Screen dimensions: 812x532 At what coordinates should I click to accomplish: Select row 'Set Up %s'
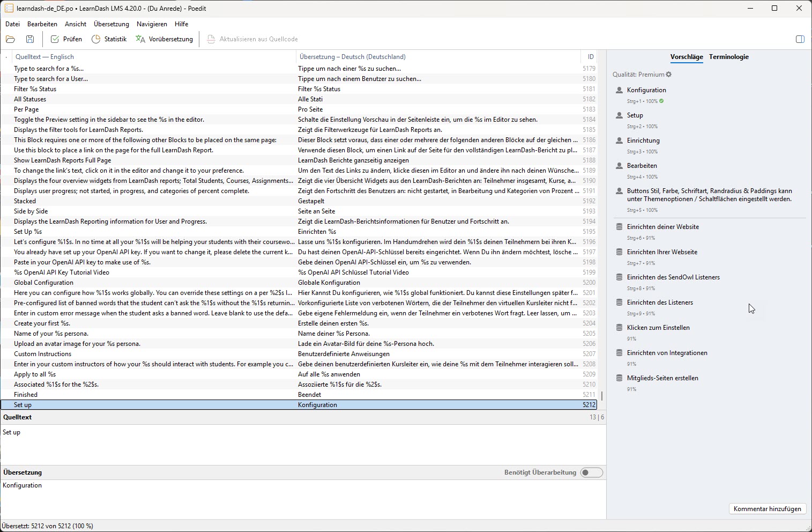pyautogui.click(x=299, y=232)
